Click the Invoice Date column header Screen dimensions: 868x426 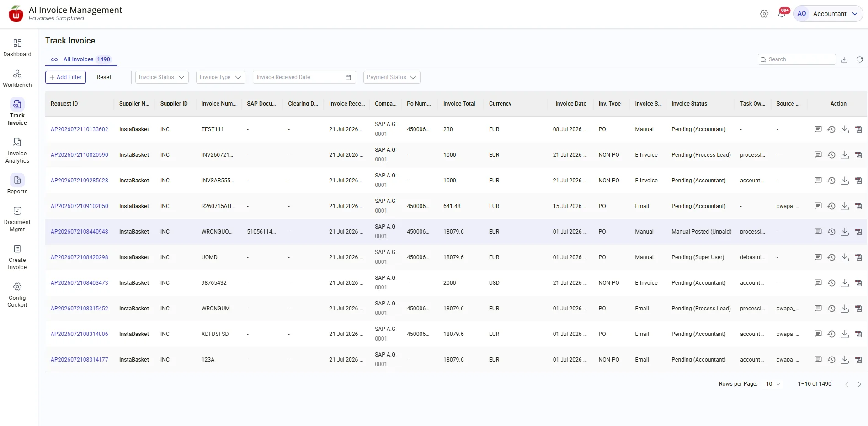tap(571, 104)
